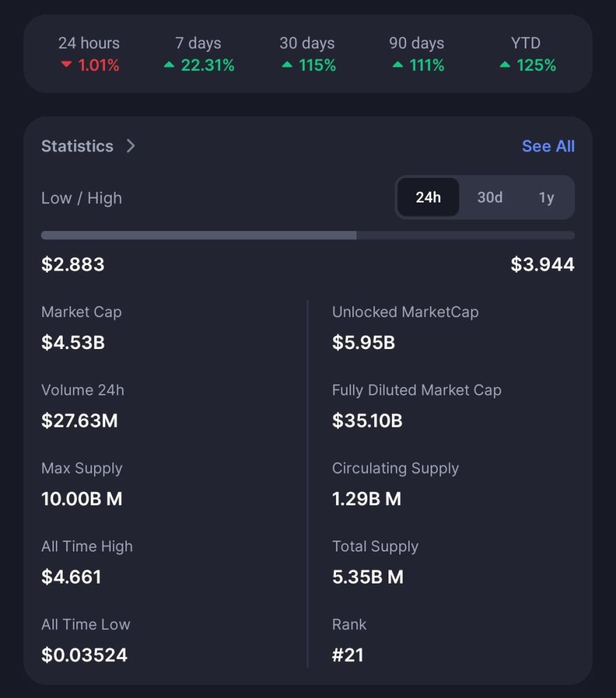The image size is (616, 698).
Task: Click the Rank #21 value
Action: click(x=348, y=655)
